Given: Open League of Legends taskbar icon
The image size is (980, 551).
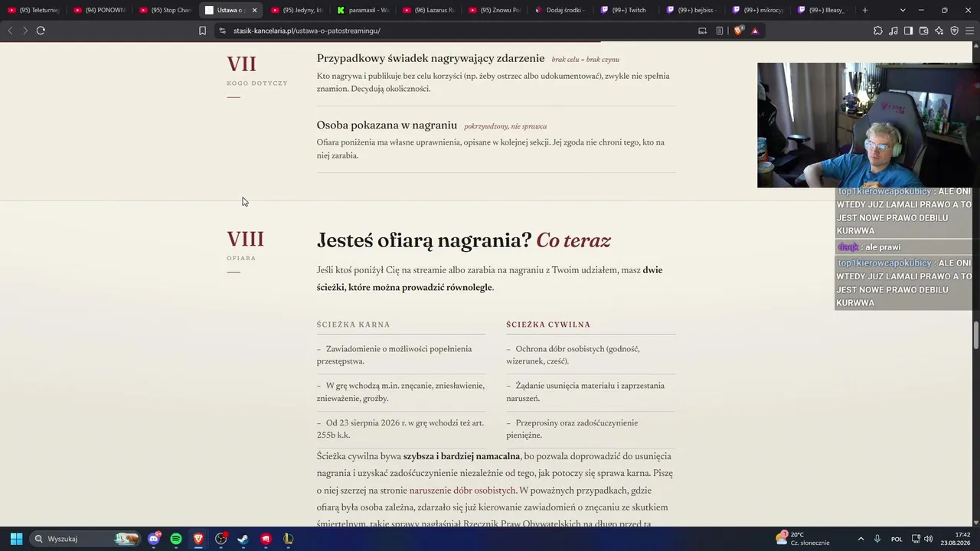Looking at the screenshot, I should pos(288,539).
